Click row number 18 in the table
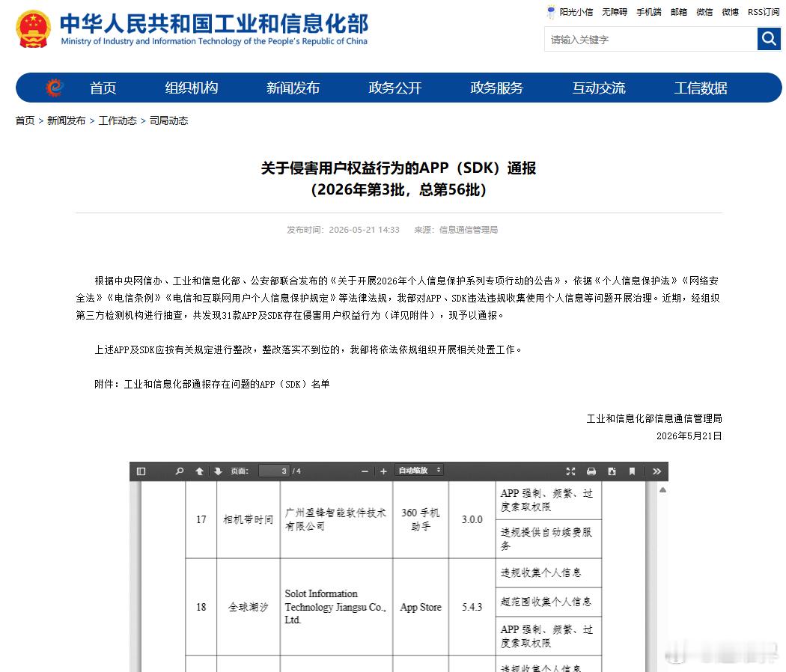Screen dimensions: 786x672 point(201,607)
